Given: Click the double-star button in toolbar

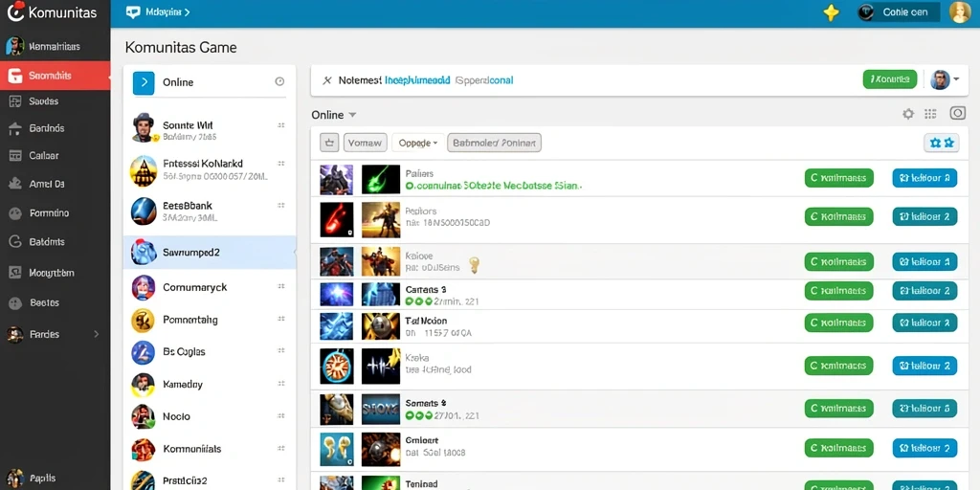Looking at the screenshot, I should point(942,144).
